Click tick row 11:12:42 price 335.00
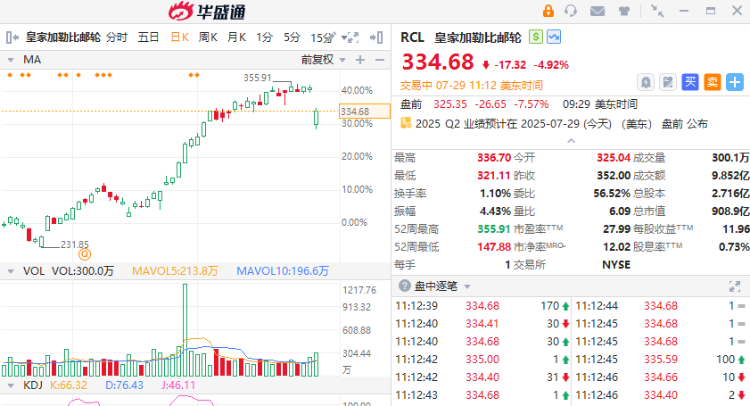This screenshot has width=750, height=406. 482,359
